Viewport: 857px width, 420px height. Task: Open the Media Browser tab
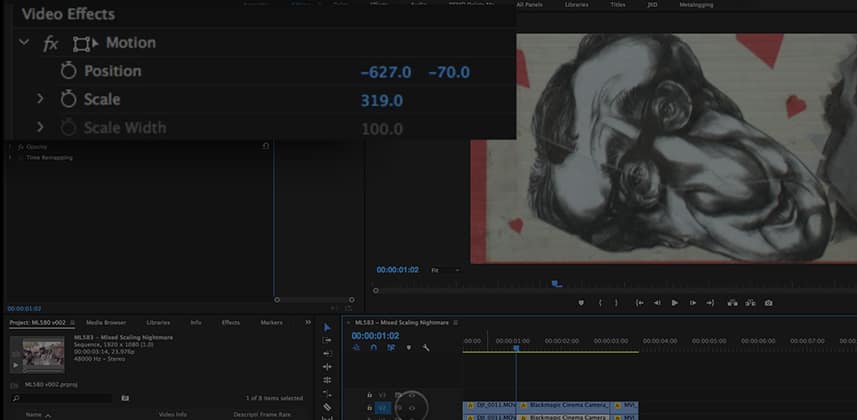point(106,323)
